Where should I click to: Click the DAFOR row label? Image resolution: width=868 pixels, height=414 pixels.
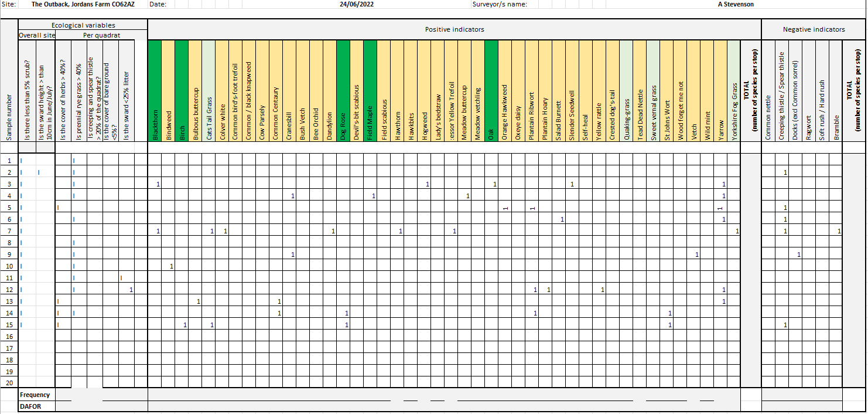30,406
